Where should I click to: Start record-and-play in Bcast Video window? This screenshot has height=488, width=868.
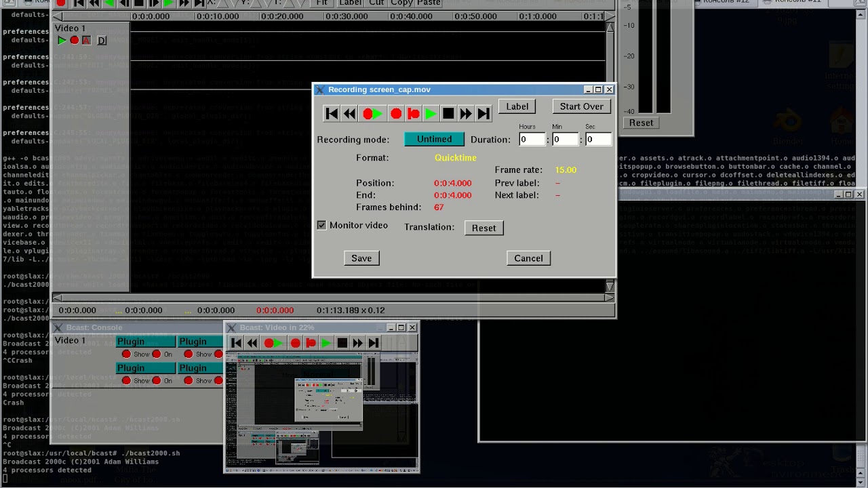coord(273,343)
